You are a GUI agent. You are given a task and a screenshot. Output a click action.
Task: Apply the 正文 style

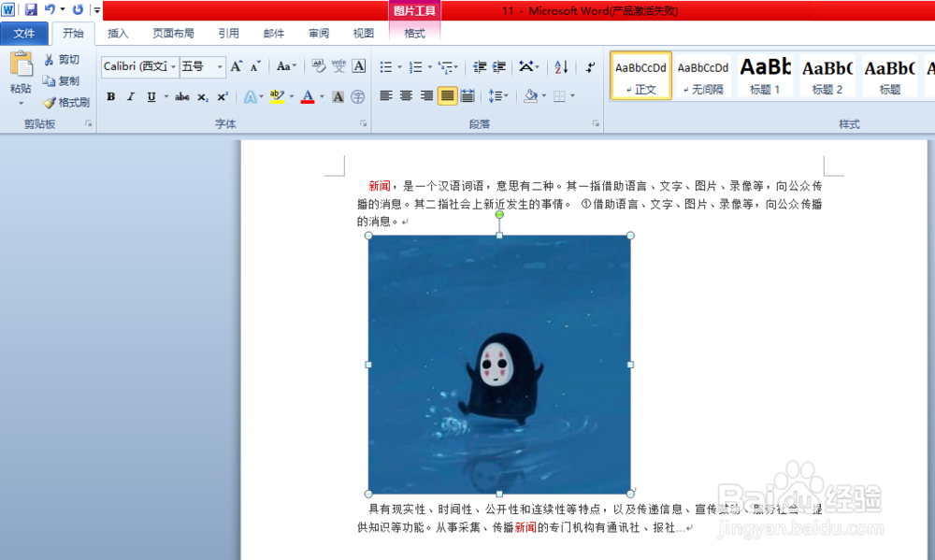coord(641,75)
